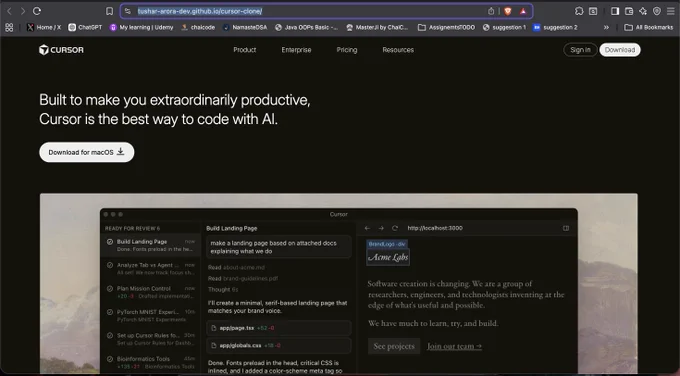Open the browser hamburger menu
Viewport: 680px width, 376px height.
click(x=670, y=11)
